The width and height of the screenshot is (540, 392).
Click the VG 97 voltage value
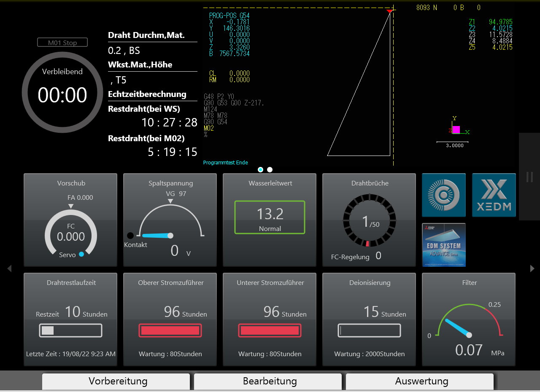point(176,194)
